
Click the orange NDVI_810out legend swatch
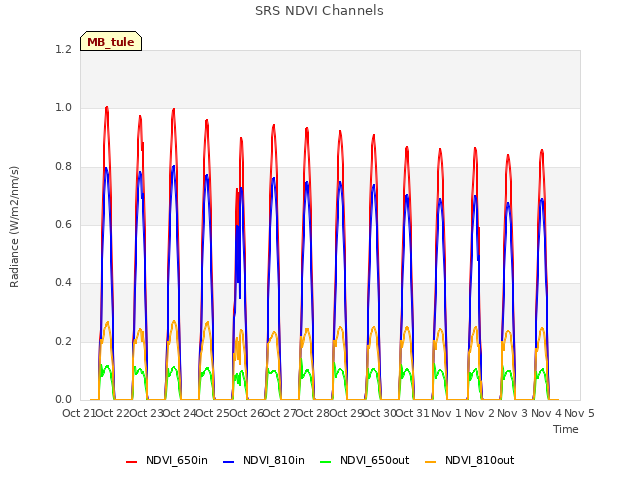coord(431,462)
